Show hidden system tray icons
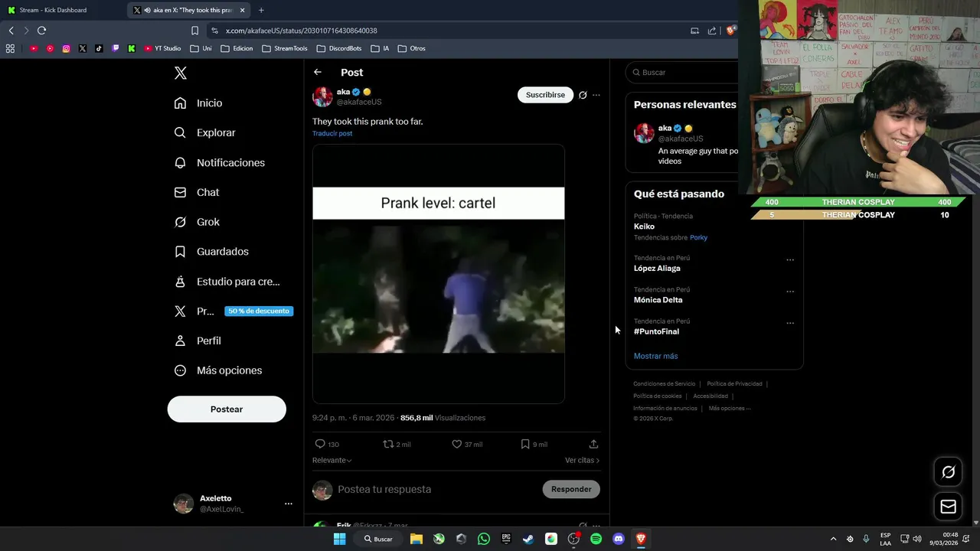The width and height of the screenshot is (980, 551). pos(833,539)
